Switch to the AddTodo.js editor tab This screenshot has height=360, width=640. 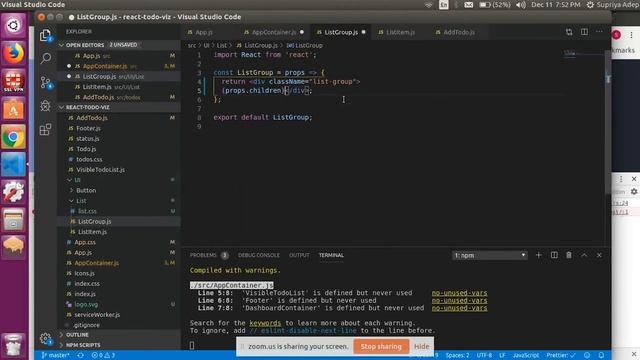tap(459, 32)
